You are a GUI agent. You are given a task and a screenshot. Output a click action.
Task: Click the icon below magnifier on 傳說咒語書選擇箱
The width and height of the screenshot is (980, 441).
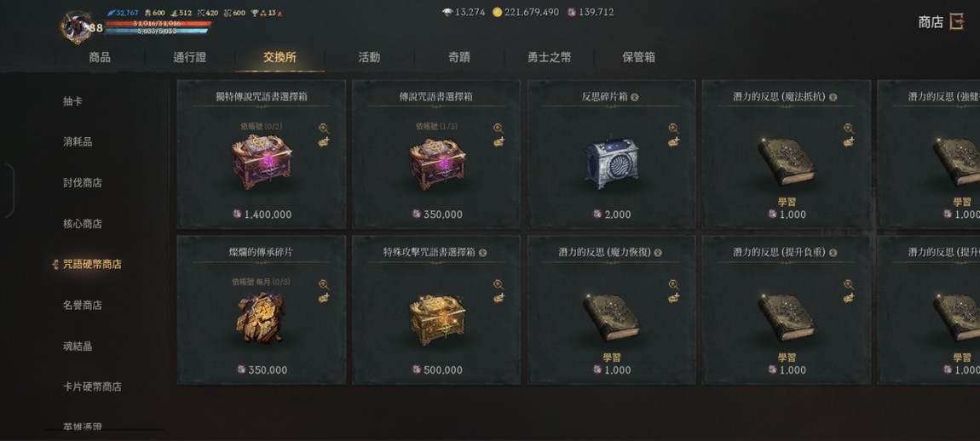coord(499,142)
